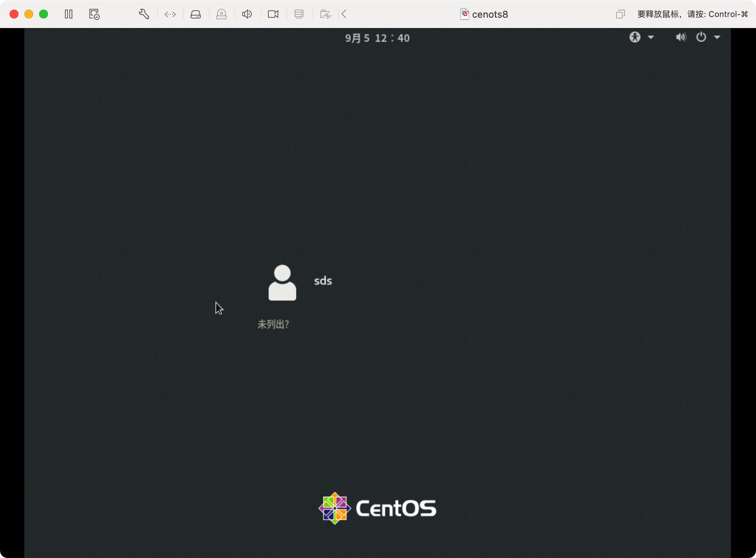The image size is (756, 558).
Task: Click the sds user avatar
Action: click(x=282, y=283)
